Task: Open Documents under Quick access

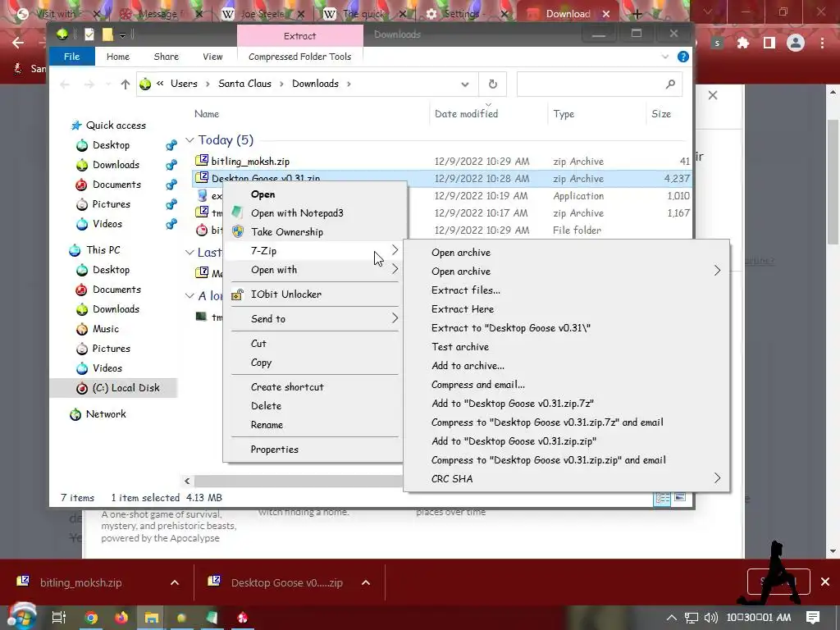Action: click(116, 185)
